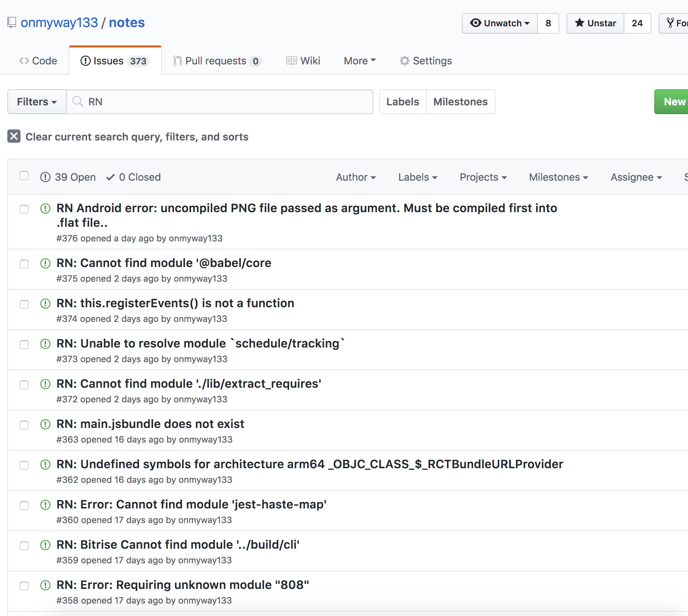Click the open-issue icon beside schedule/tracking issue
The width and height of the screenshot is (688, 616).
[45, 344]
